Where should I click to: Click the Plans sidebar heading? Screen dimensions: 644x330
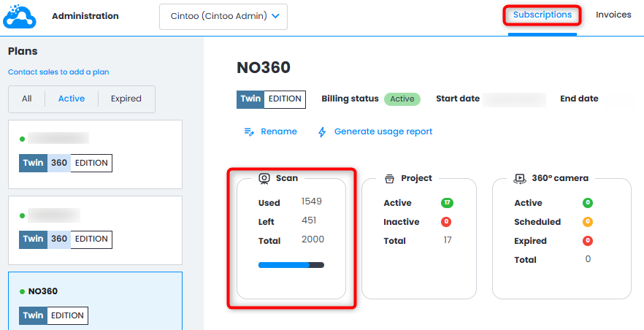tap(23, 51)
